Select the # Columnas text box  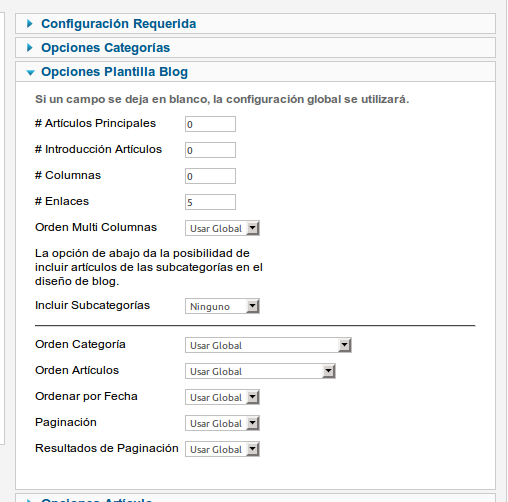pyautogui.click(x=210, y=176)
